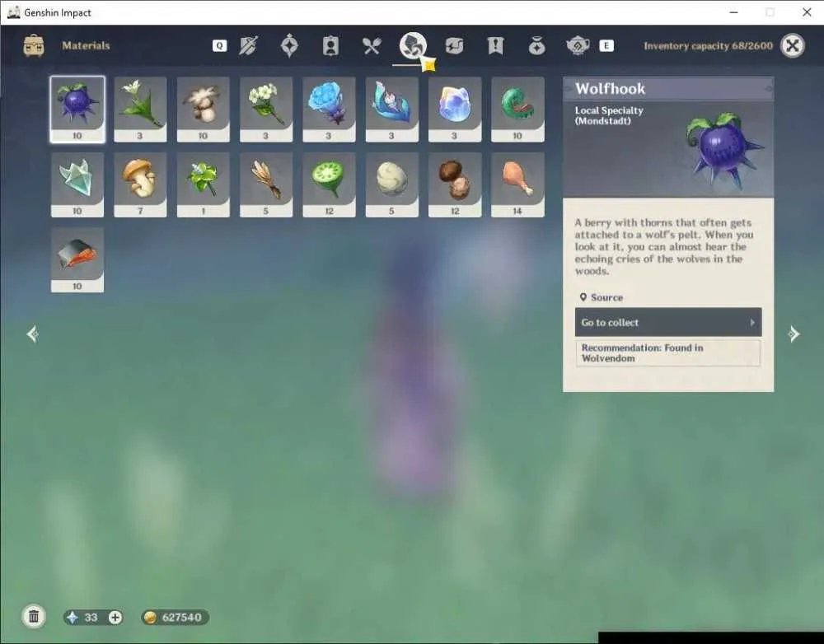Click the Inventory capacity 68/2600 text

tap(709, 45)
